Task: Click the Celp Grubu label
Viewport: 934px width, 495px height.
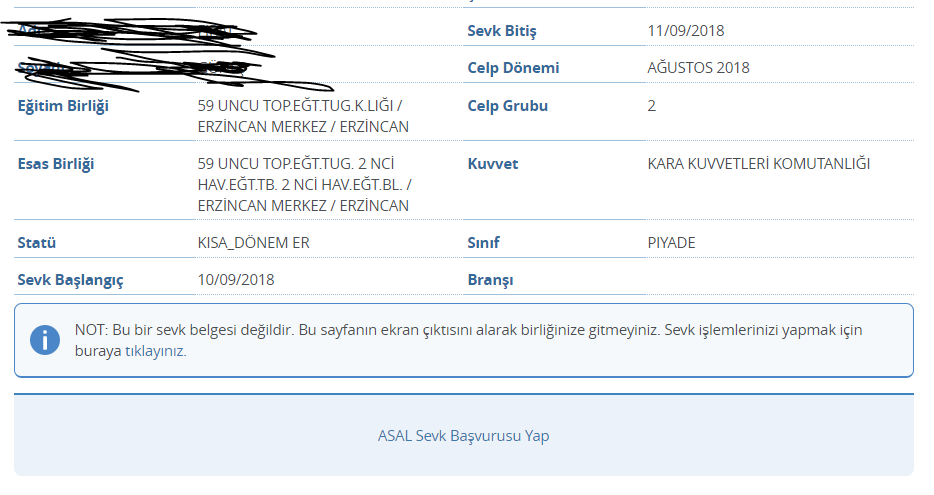Action: [508, 105]
